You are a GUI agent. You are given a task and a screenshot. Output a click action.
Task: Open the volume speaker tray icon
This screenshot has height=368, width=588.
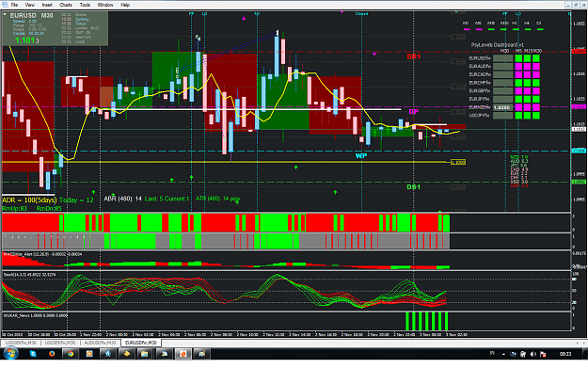[532, 354]
